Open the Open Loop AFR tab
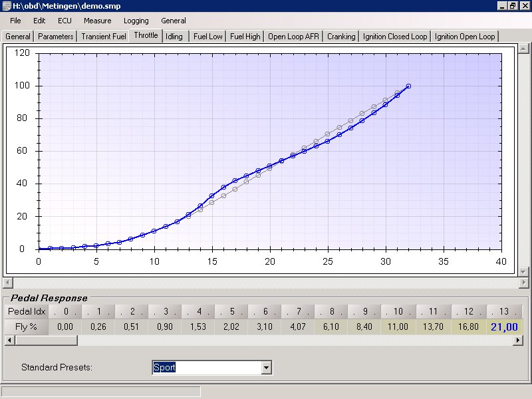This screenshot has height=399, width=532. pos(293,37)
